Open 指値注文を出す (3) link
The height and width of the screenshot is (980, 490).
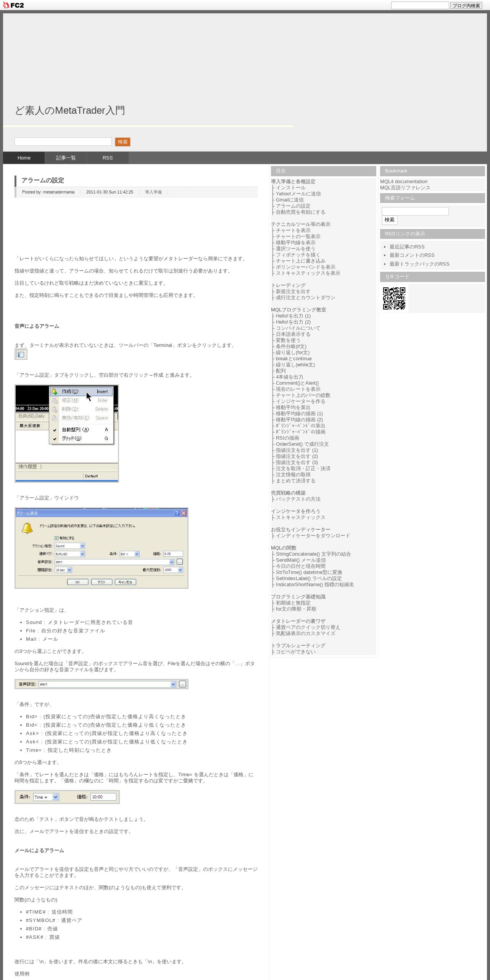(x=297, y=463)
